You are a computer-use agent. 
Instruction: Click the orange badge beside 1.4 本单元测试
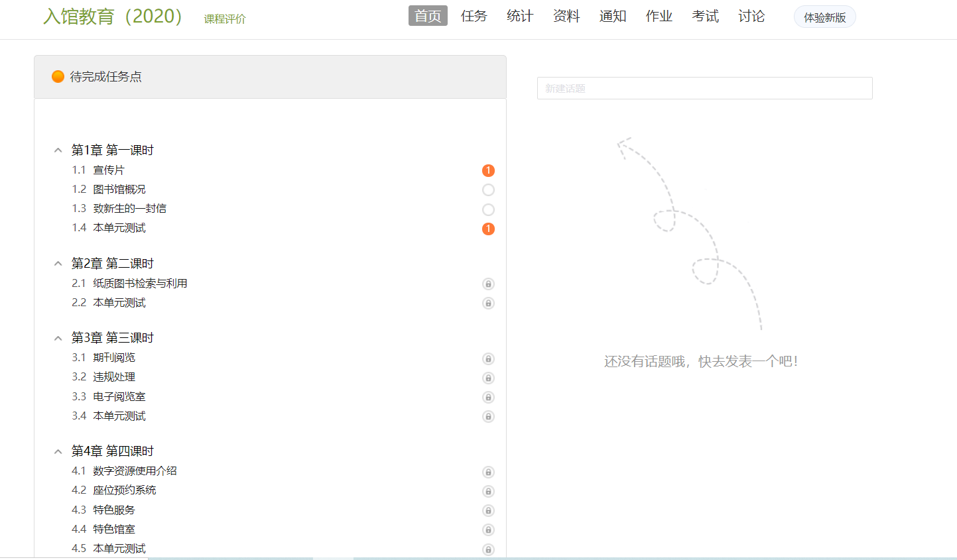tap(488, 229)
